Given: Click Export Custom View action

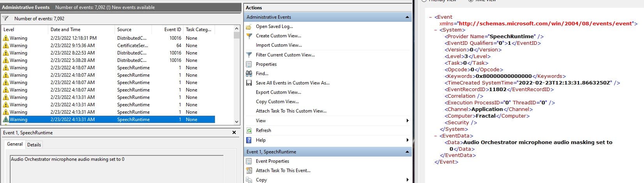Looking at the screenshot, I should (278, 92).
